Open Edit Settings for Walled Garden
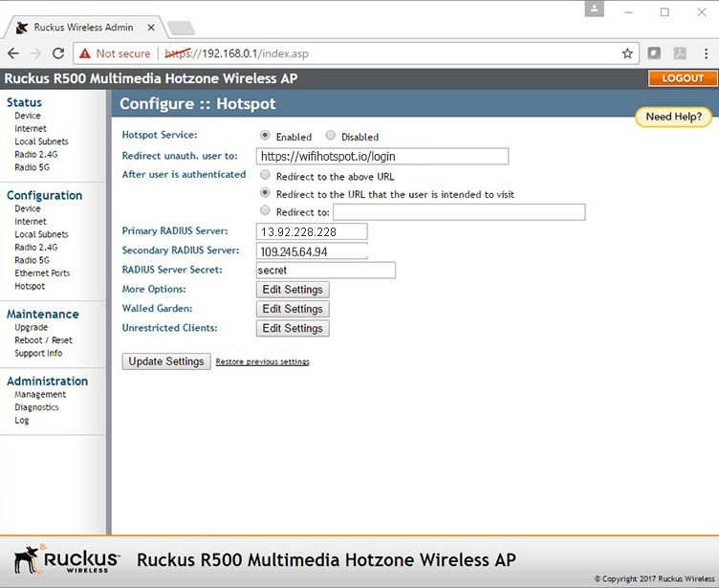 (x=293, y=309)
